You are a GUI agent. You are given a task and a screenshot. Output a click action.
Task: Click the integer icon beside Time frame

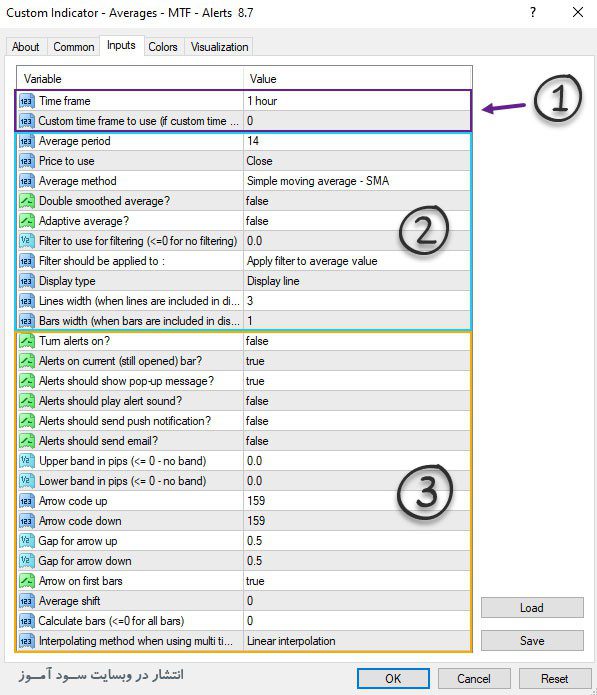coord(27,101)
